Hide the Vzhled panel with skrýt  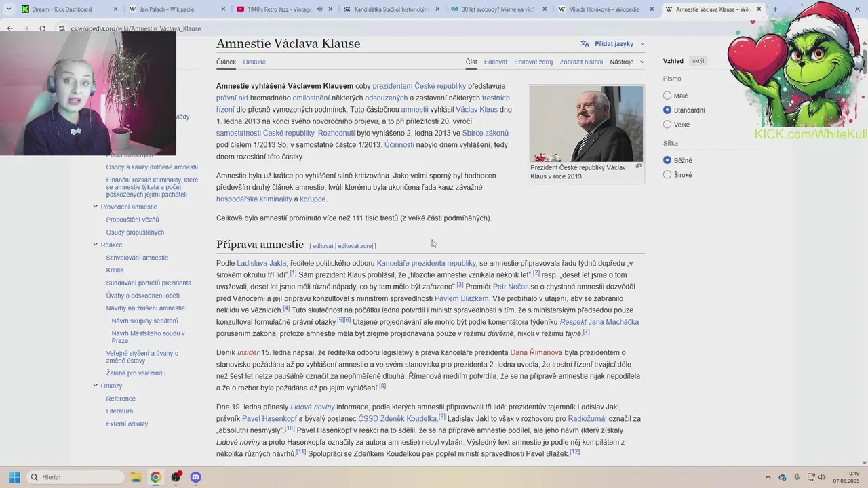click(698, 61)
